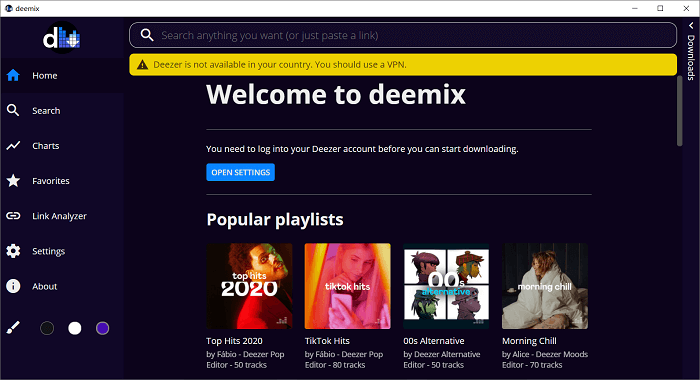Click the login required message text
700x380 pixels.
362,149
